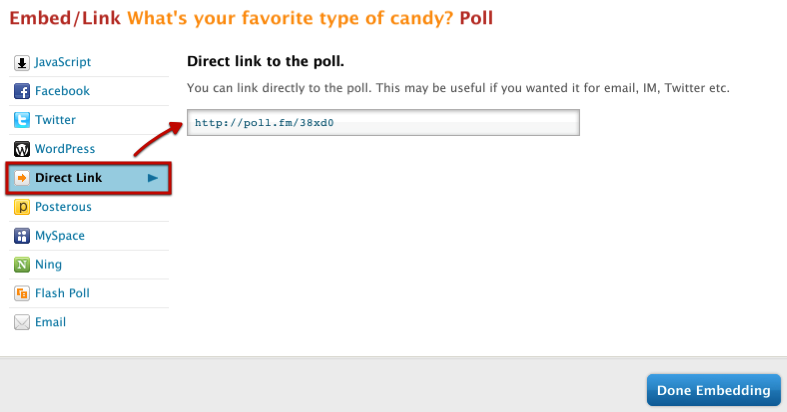
Task: Click the Flash Poll icon
Action: coord(21,294)
